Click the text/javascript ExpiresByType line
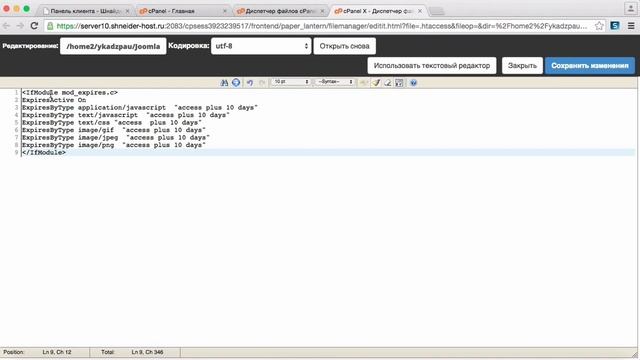 [x=126, y=115]
